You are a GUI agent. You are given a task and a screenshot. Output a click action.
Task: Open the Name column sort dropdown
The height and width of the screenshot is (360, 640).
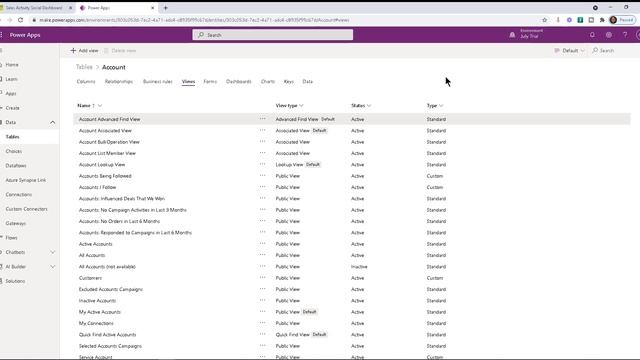click(x=100, y=106)
